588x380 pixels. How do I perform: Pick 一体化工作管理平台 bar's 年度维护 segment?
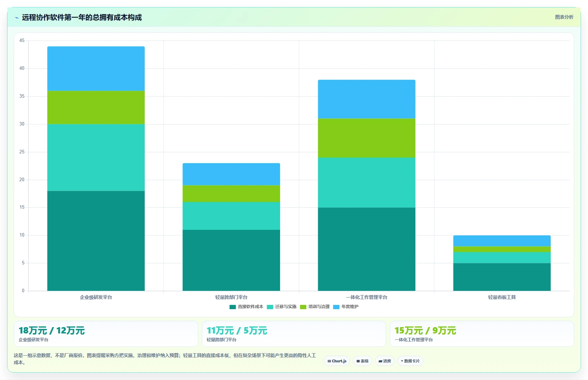(x=366, y=99)
